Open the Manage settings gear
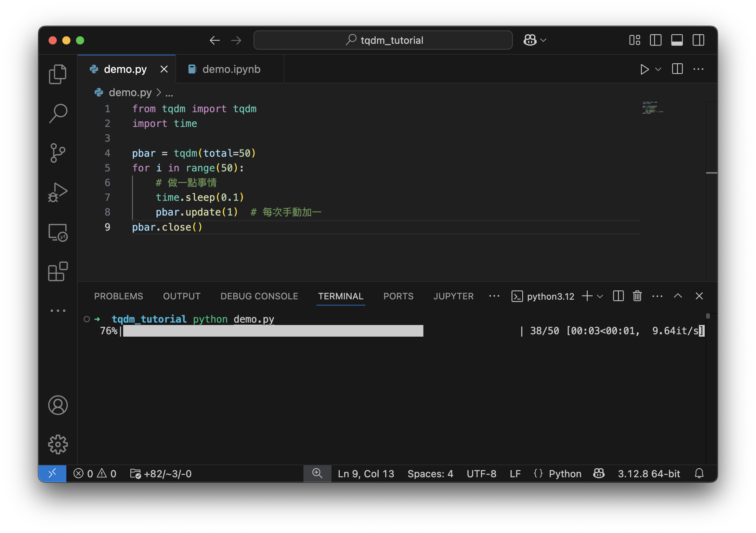The width and height of the screenshot is (756, 533). click(x=58, y=444)
